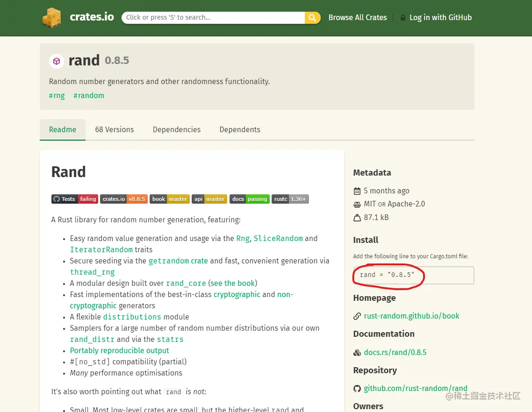Click the see the book link
The height and width of the screenshot is (412, 532).
232,283
